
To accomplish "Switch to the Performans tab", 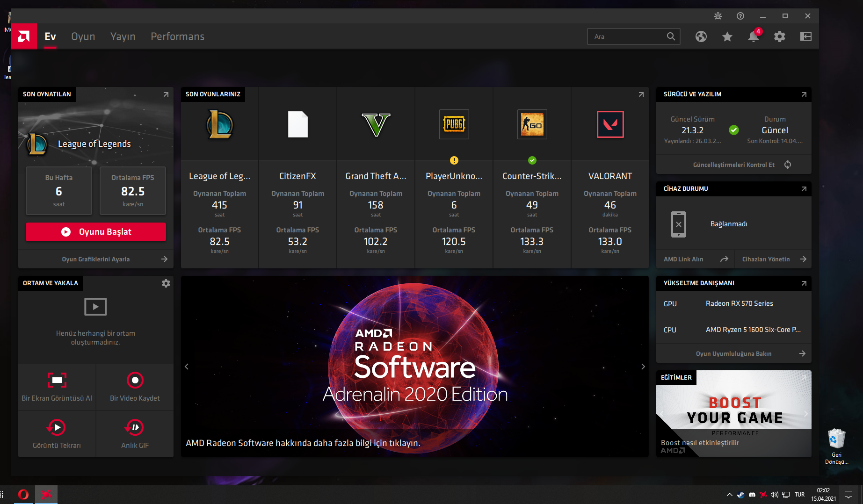I will [178, 36].
